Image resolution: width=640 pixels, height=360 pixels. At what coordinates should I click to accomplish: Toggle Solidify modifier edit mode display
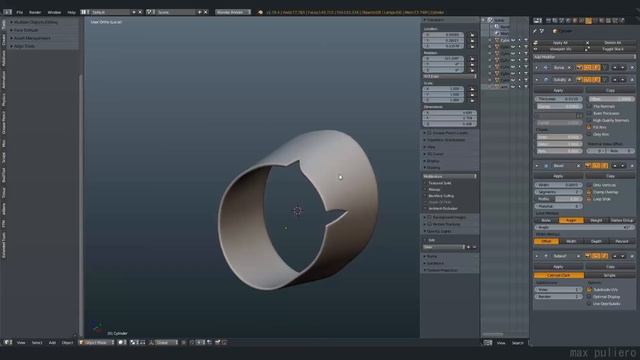(x=596, y=80)
